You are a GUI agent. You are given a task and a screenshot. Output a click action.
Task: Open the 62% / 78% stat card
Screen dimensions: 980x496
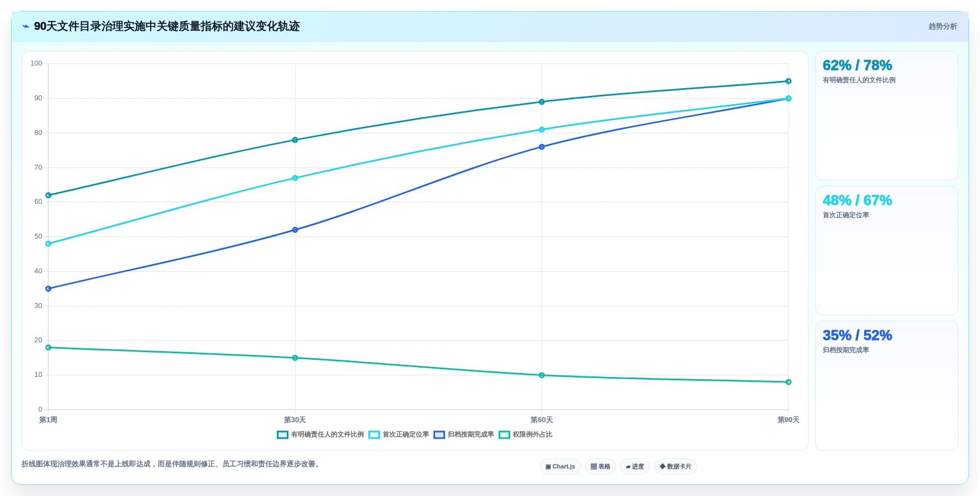pos(887,116)
